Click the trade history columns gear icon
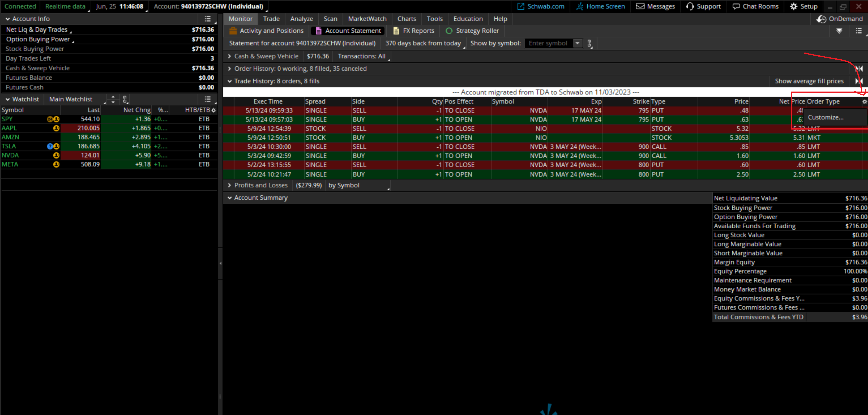 click(864, 102)
